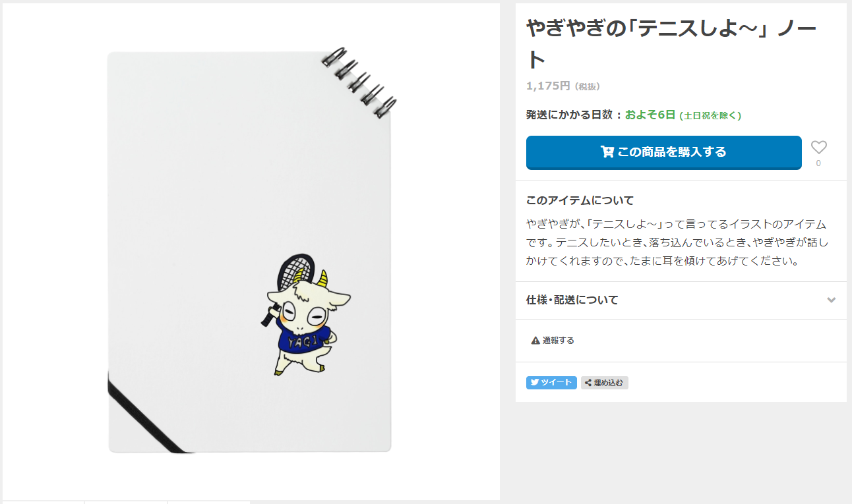
Task: Expand the 仕様・配送について chevron arrow
Action: 831,300
